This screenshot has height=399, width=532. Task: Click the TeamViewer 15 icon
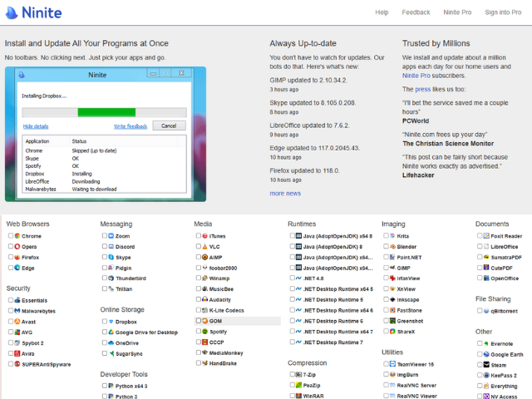point(392,364)
